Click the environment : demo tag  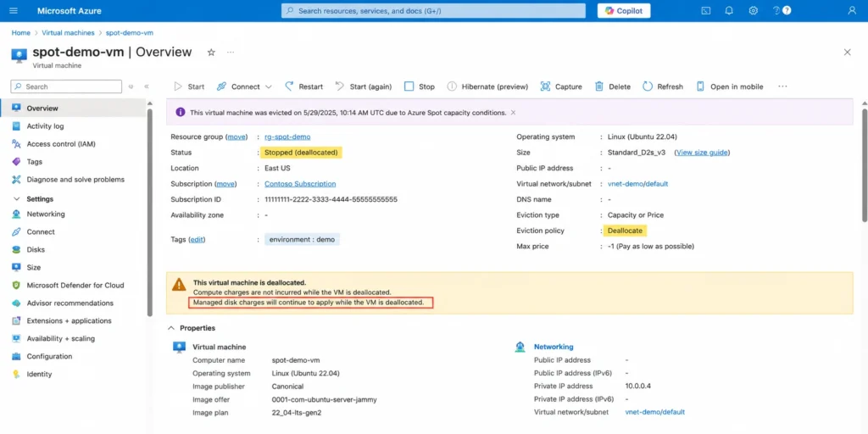pos(302,240)
